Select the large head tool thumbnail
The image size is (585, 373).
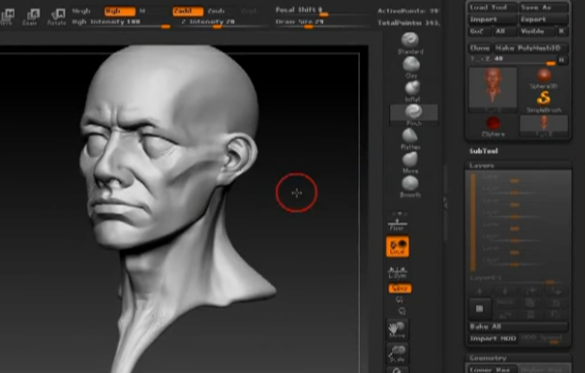tap(493, 90)
